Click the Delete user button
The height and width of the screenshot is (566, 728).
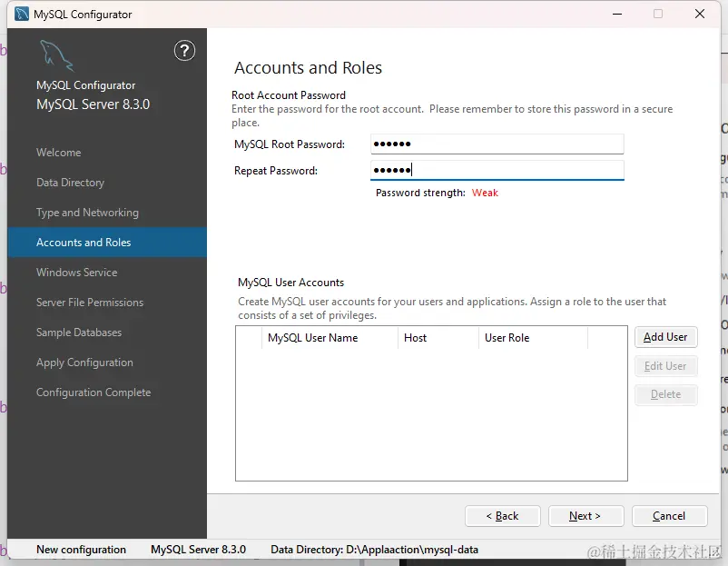click(665, 394)
